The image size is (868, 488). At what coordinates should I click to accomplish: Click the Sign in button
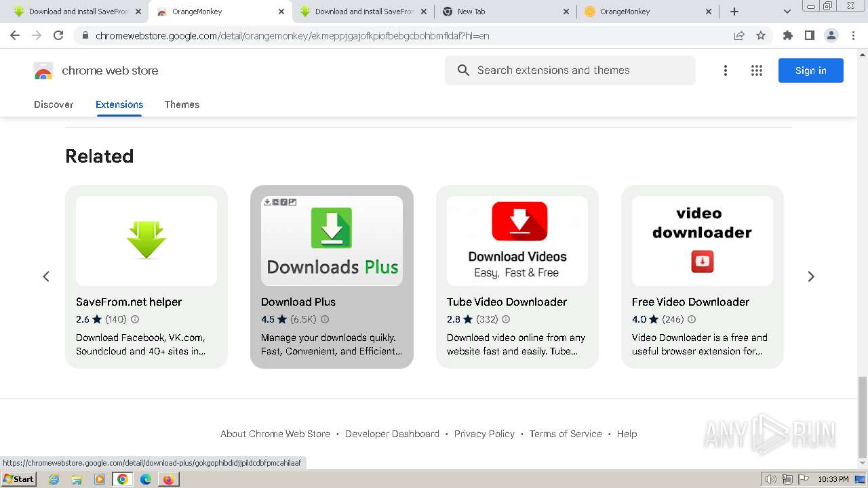click(x=810, y=70)
